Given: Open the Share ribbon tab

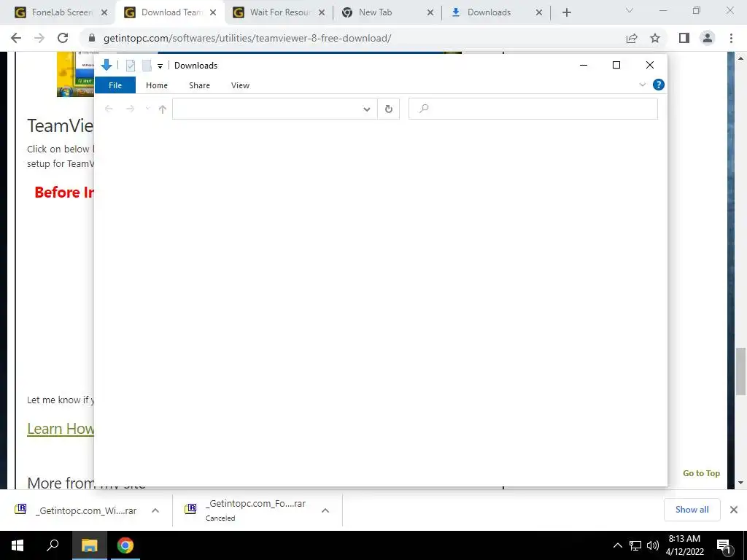Looking at the screenshot, I should (199, 85).
